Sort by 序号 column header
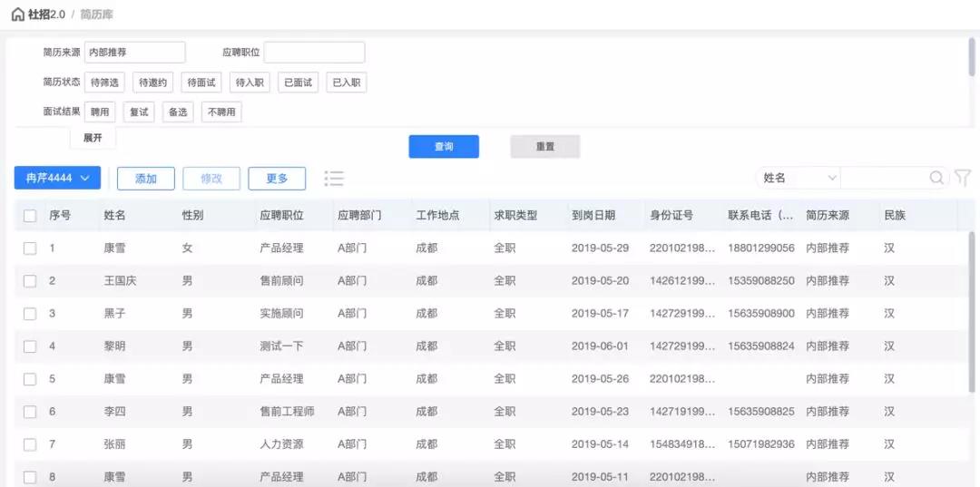 (60, 216)
